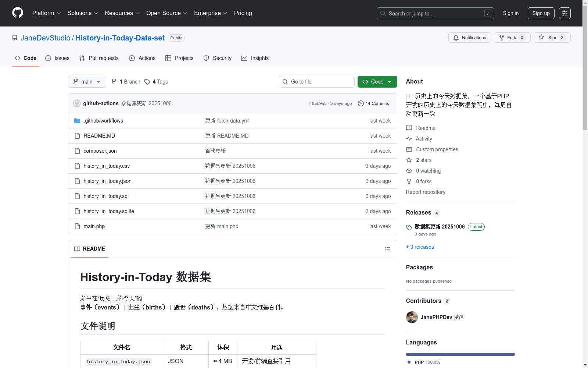Click the eye icon beside 0 watching
This screenshot has height=368, width=588.
(409, 171)
